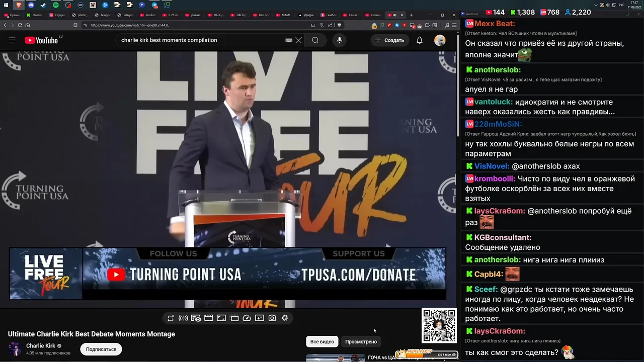Click the 228mMoSiN: username in chat
The image size is (644, 362).
coord(498,124)
